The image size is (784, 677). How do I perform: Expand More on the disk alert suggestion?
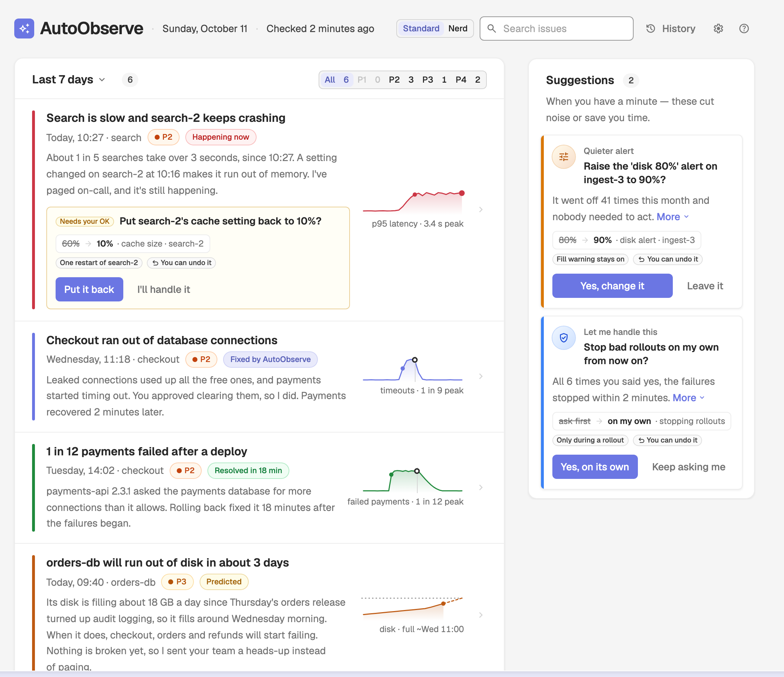[x=673, y=217]
